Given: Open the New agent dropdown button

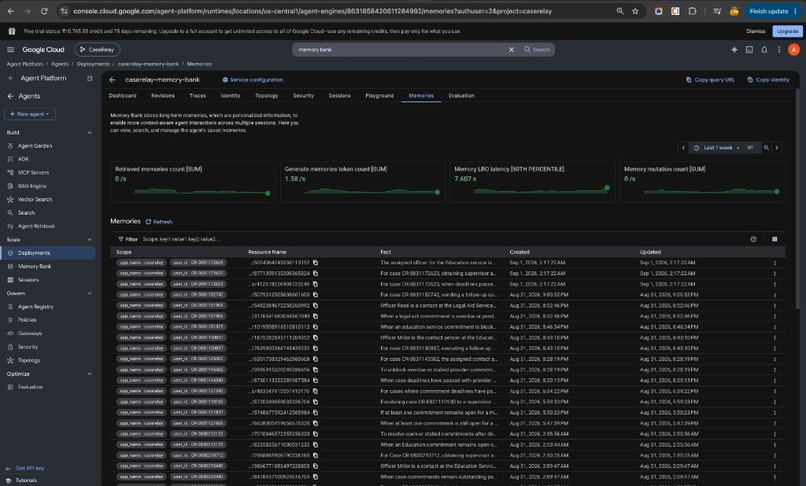Looking at the screenshot, I should coord(30,114).
